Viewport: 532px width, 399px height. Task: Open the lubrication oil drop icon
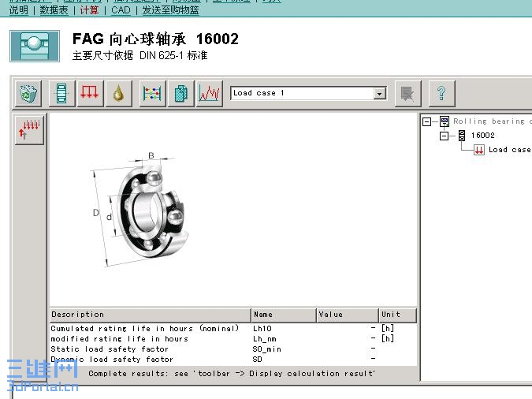(x=118, y=93)
